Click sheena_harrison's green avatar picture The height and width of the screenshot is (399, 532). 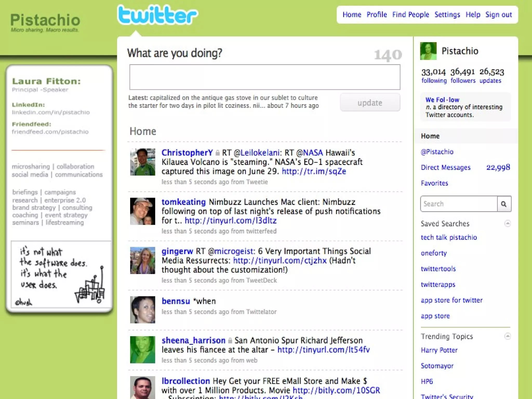tap(143, 350)
